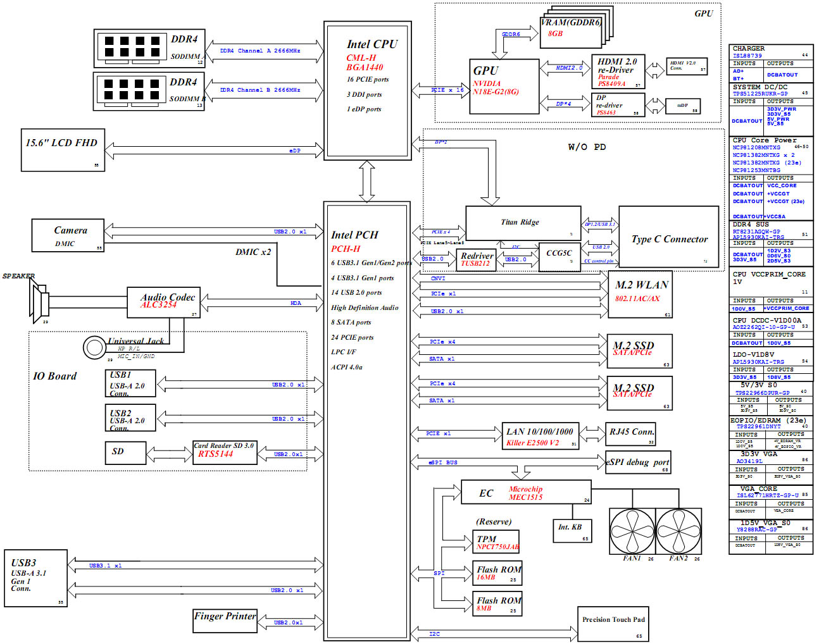Click the EOPIO/EDRAM (23e) heading
819x644 pixels.
(x=768, y=420)
